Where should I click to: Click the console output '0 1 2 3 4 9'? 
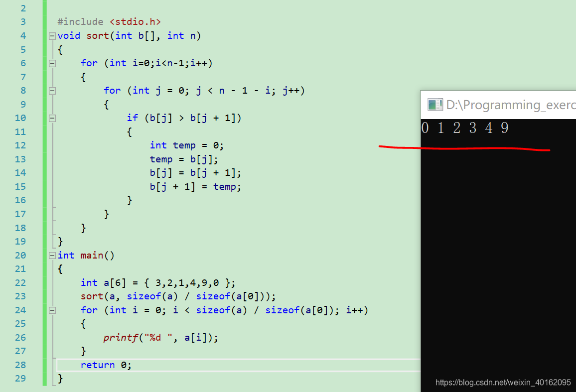pyautogui.click(x=465, y=128)
